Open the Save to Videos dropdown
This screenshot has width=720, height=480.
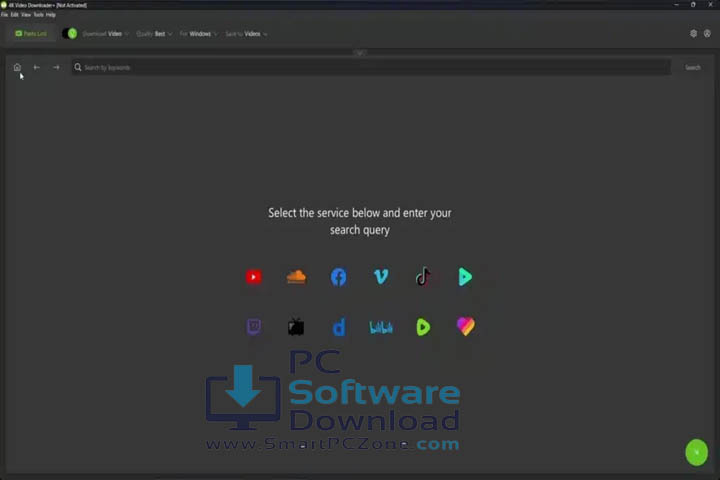(x=247, y=34)
